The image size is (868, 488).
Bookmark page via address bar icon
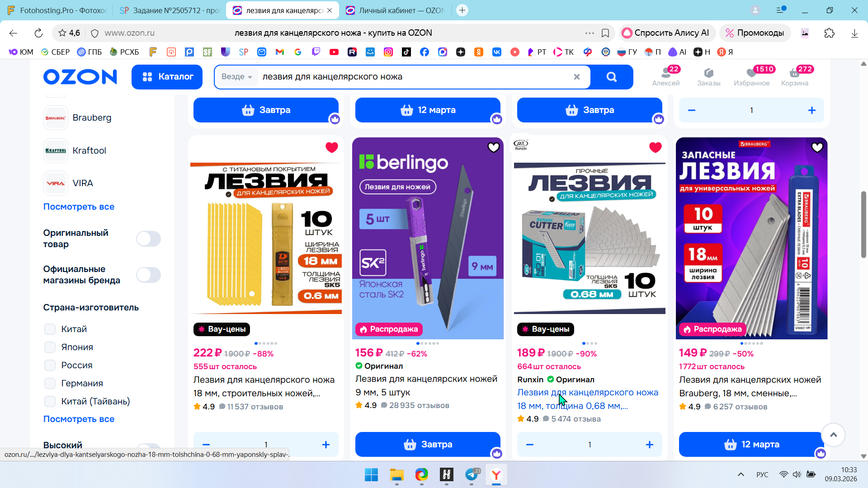point(605,33)
